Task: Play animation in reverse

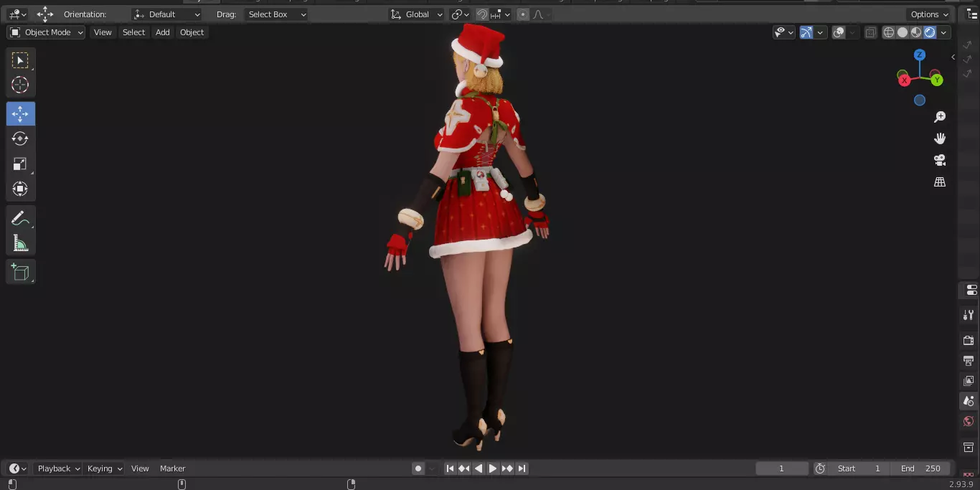Action: pos(479,468)
